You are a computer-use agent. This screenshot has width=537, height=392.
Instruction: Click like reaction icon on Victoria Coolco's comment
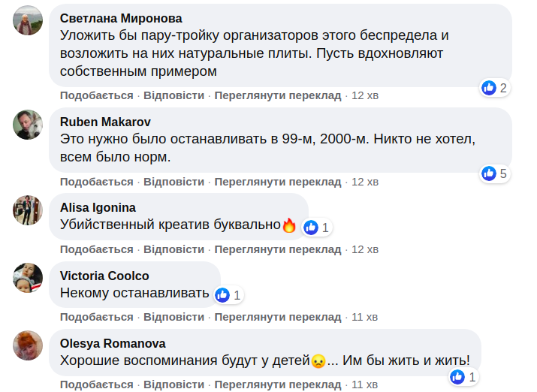(222, 295)
